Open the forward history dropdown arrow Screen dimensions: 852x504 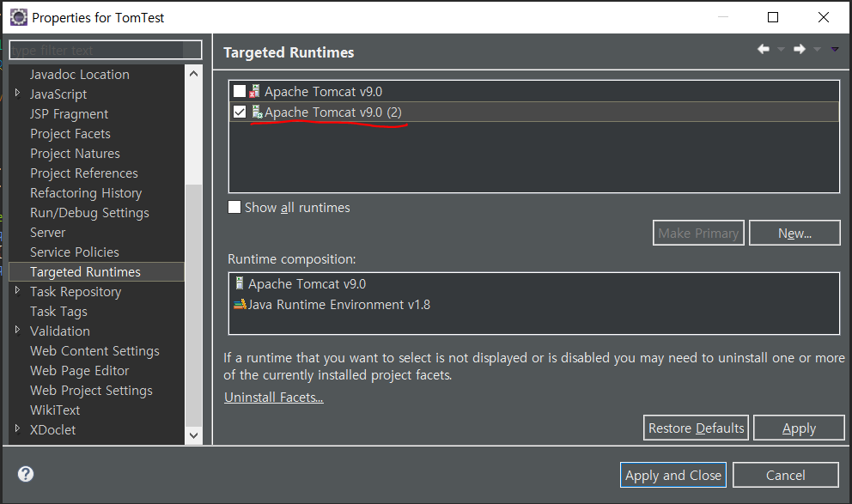click(x=818, y=50)
